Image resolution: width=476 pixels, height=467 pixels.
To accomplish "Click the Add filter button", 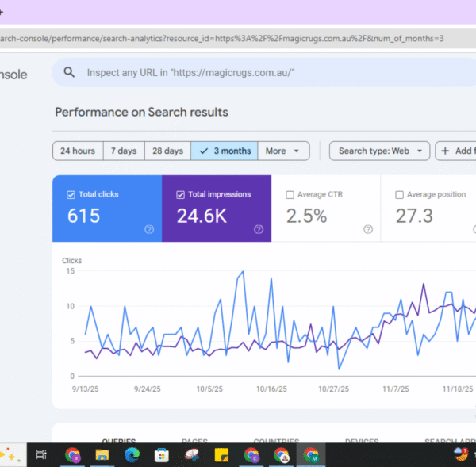I will pos(457,151).
